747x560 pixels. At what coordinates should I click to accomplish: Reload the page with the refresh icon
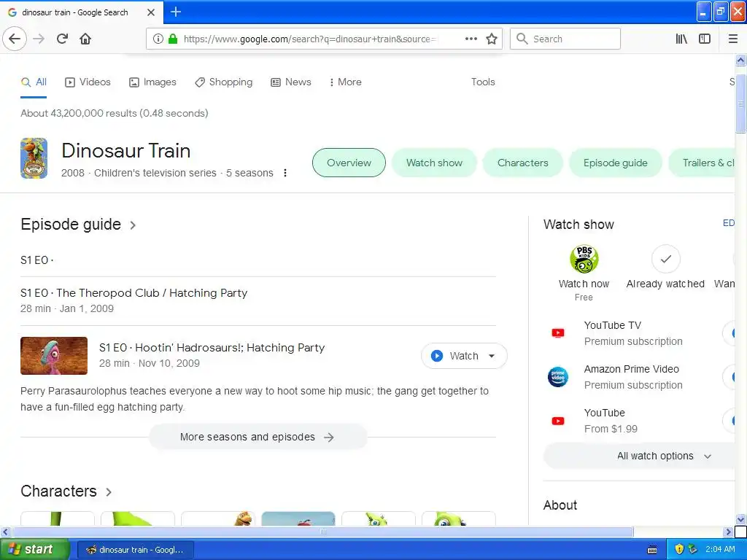[62, 39]
